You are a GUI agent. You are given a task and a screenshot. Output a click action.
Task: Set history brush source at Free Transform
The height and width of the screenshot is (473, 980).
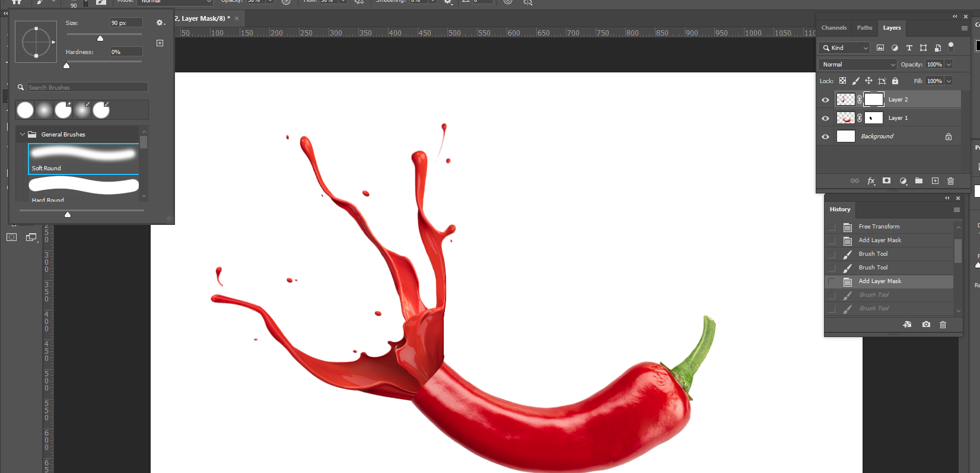[x=832, y=227]
